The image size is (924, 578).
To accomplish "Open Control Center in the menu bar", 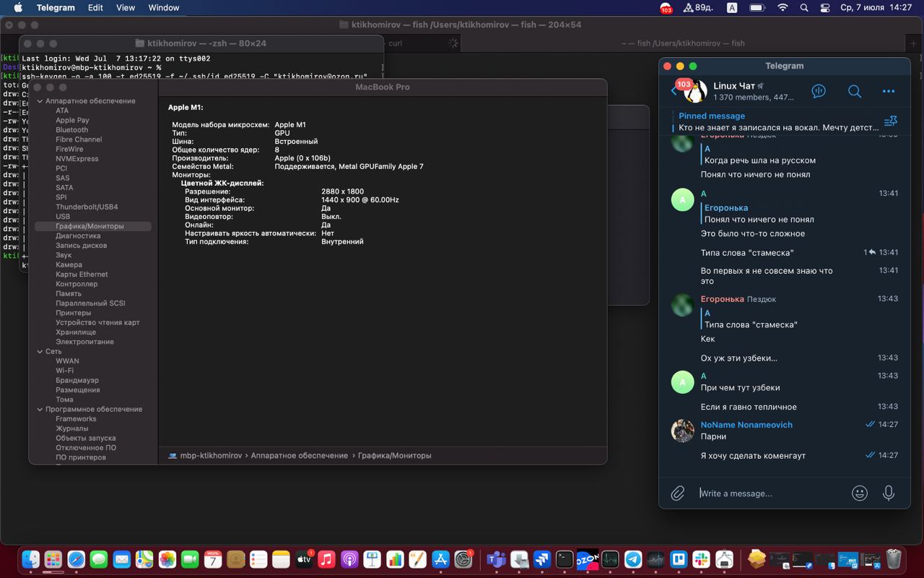I will pos(825,8).
